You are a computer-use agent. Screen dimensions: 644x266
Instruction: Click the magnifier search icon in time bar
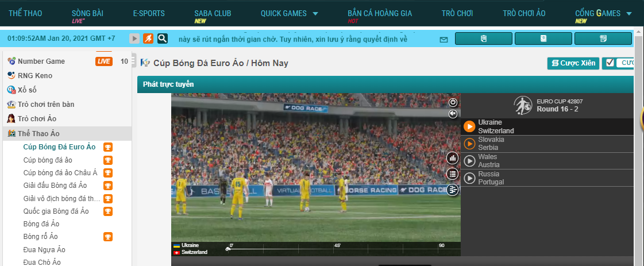pos(163,38)
